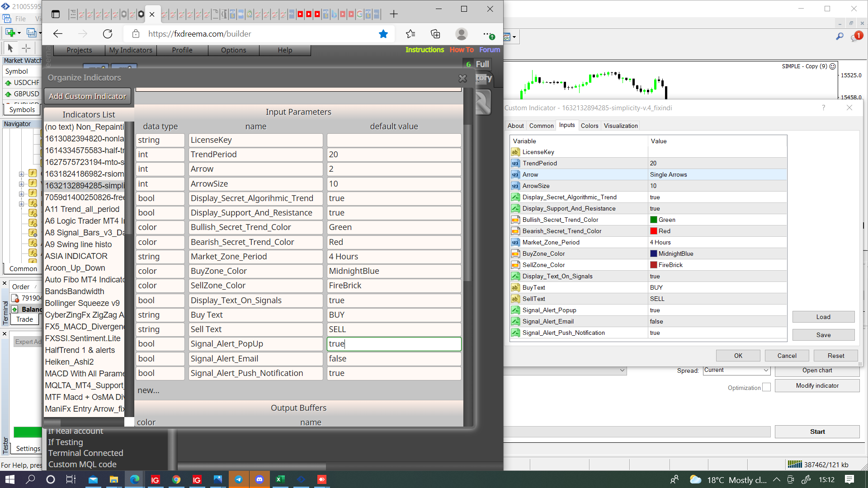868x488 pixels.
Task: Open the My Indicators menu
Action: (131, 50)
